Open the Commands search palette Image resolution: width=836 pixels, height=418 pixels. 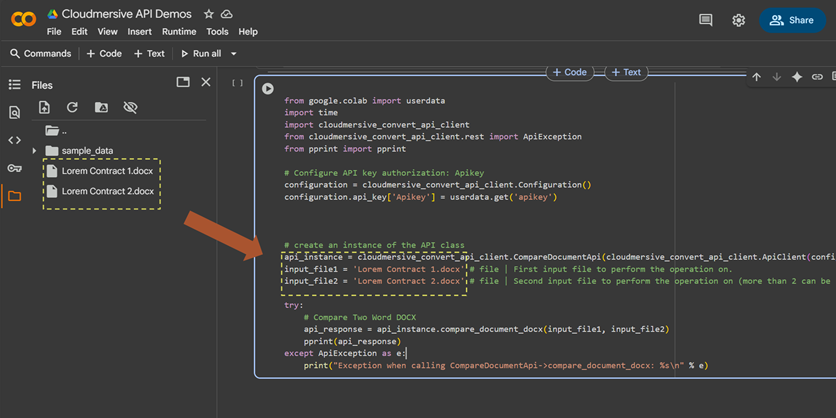(41, 53)
